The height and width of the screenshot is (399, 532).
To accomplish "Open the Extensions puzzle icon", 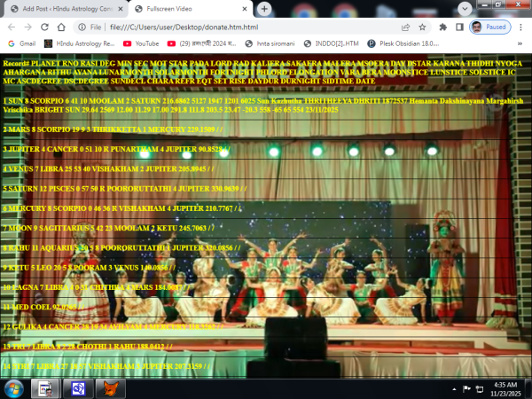I will click(442, 27).
